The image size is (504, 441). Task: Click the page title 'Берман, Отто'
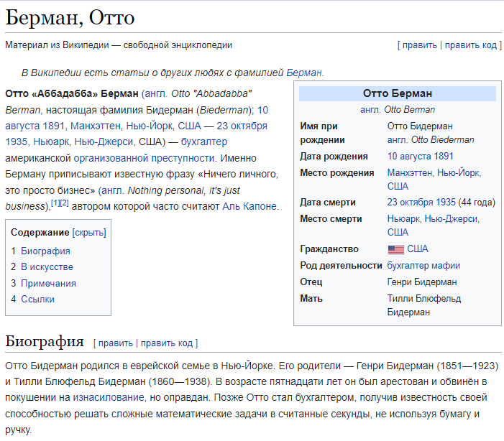coord(70,17)
